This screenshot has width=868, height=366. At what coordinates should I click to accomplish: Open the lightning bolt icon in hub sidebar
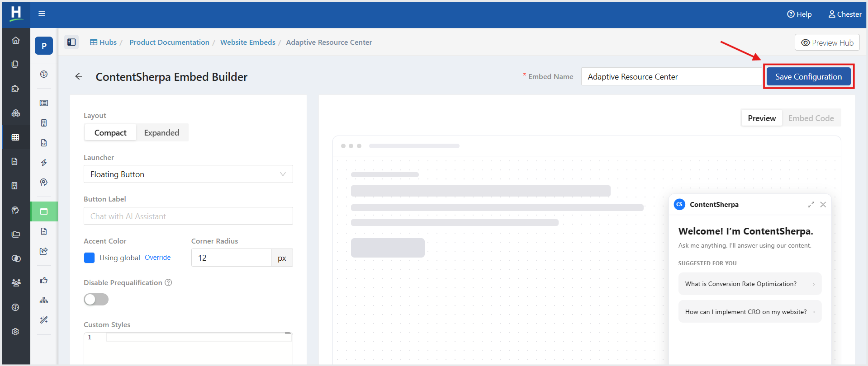[44, 163]
